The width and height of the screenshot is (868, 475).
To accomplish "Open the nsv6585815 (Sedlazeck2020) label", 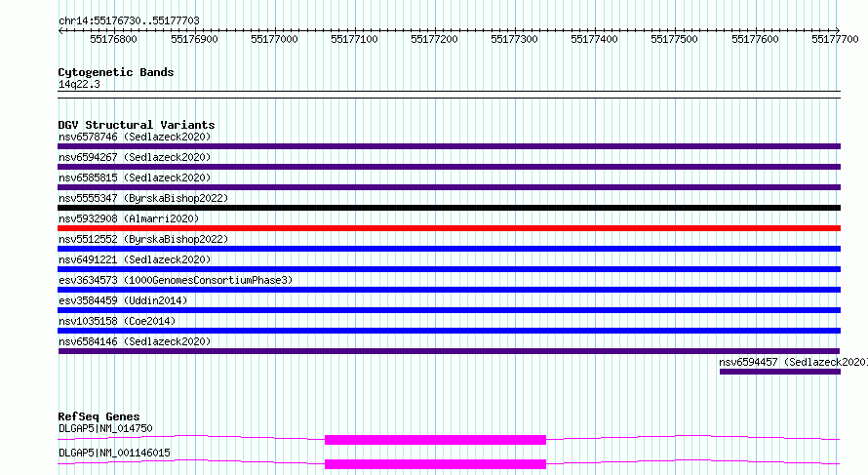I will (135, 178).
